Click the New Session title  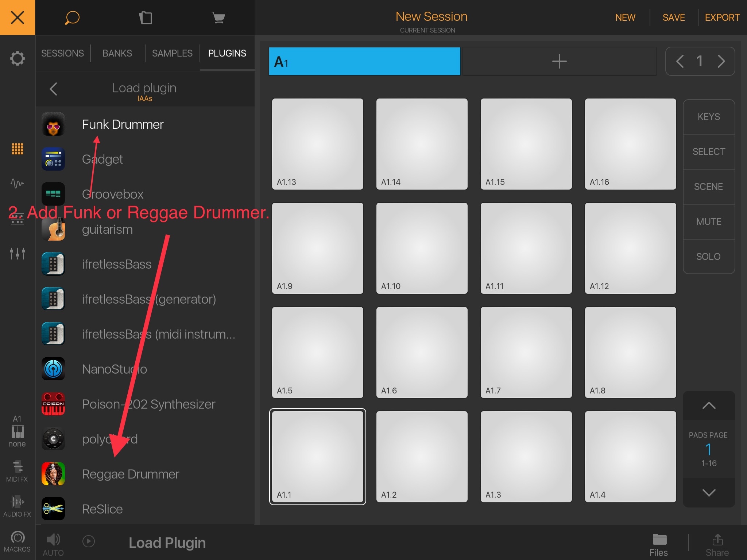pos(431,16)
